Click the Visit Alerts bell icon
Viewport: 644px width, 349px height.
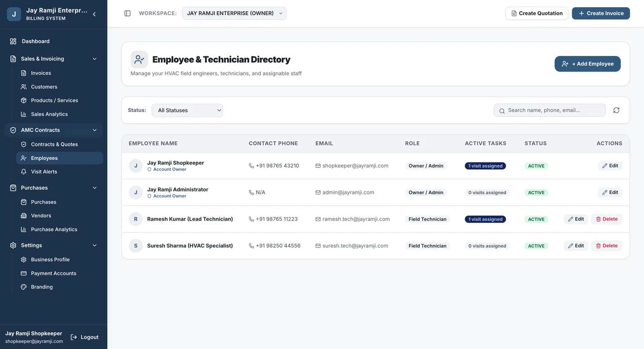pos(24,172)
